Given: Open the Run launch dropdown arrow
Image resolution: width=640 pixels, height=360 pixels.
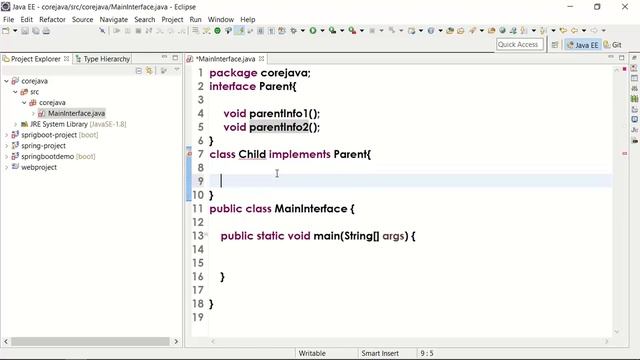Looking at the screenshot, I should click(x=322, y=31).
